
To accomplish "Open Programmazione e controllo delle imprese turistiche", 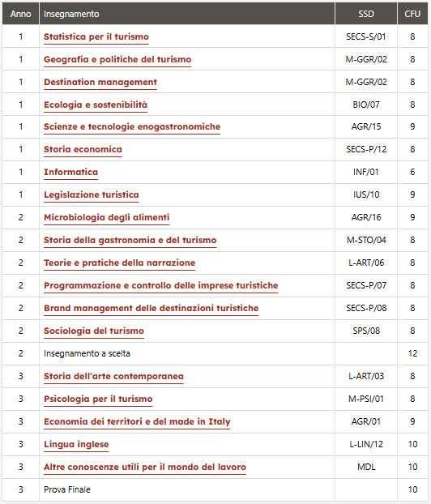I will point(160,285).
